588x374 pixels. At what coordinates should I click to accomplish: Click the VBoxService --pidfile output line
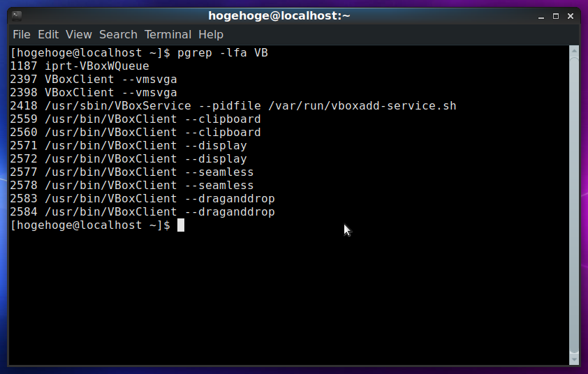233,106
